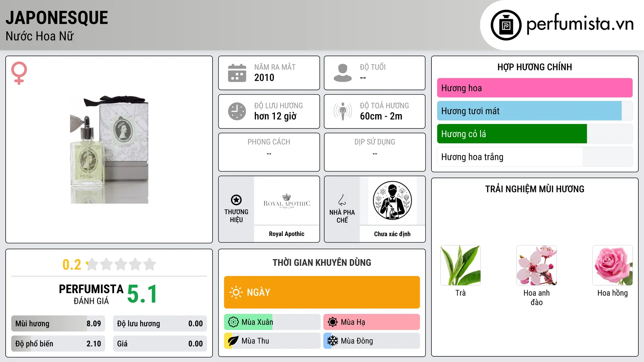644x362 pixels.
Task: Open the pink rose note image
Action: tap(613, 266)
